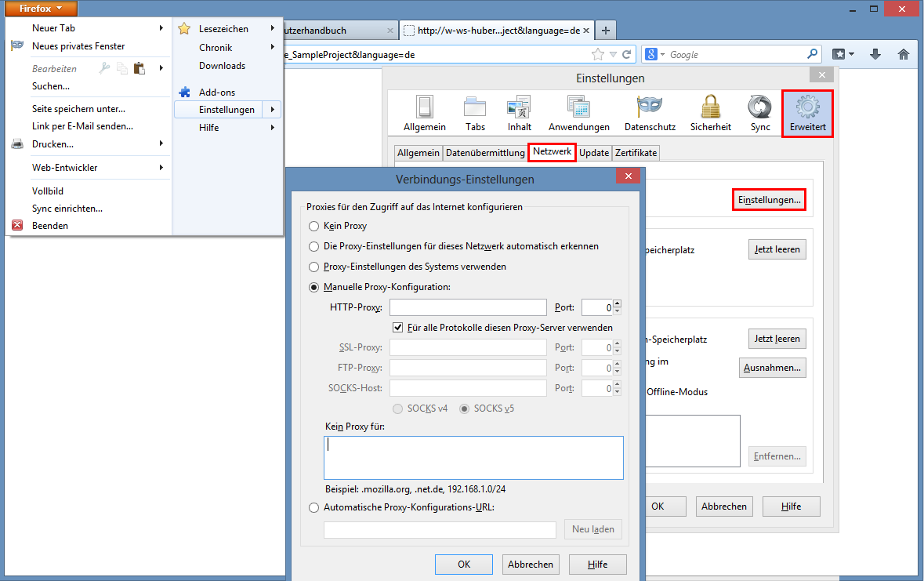Image resolution: width=924 pixels, height=581 pixels.
Task: Open the Allgemein settings panel
Action: pos(424,112)
